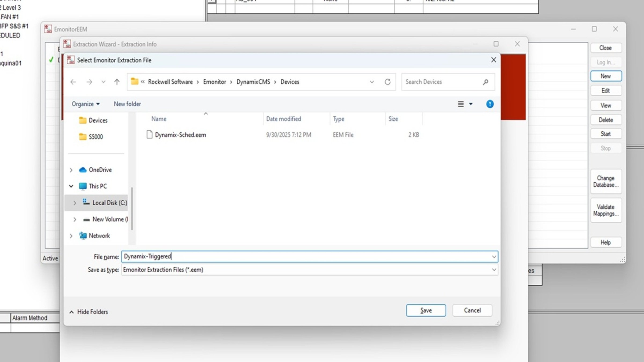
Task: Select the Dynamix-Sched.eem file
Action: click(181, 135)
